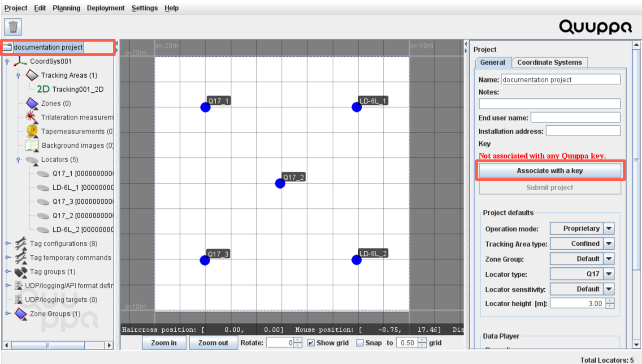Click the Tracking Areas diamond icon
Image resolution: width=642 pixels, height=364 pixels.
tap(32, 75)
